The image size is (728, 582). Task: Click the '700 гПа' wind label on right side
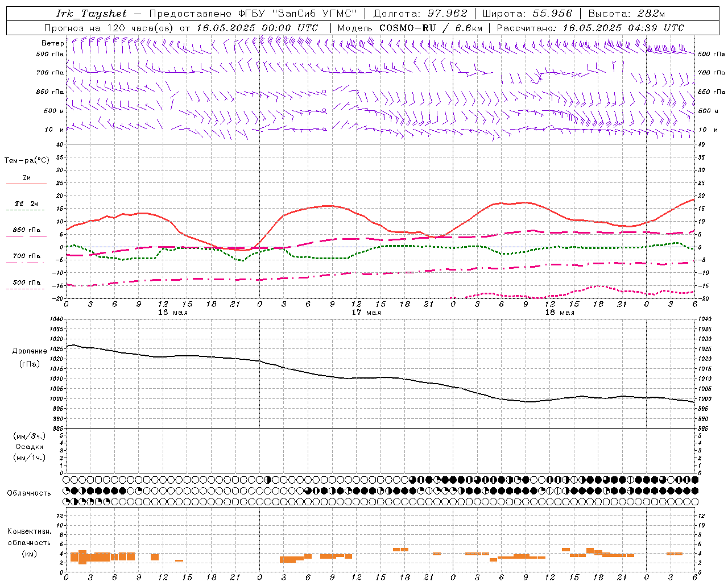point(712,73)
